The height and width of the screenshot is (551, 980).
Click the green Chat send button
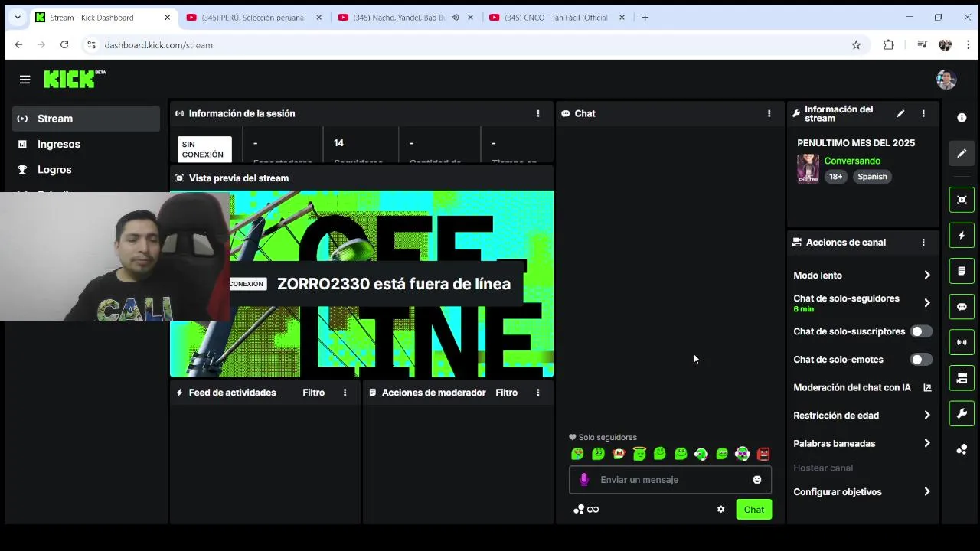(754, 510)
